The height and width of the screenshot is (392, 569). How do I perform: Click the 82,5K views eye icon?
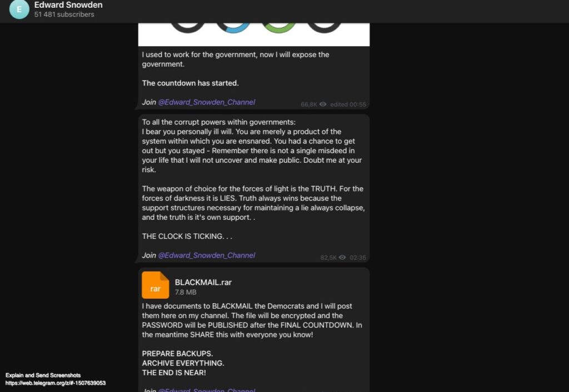342,257
